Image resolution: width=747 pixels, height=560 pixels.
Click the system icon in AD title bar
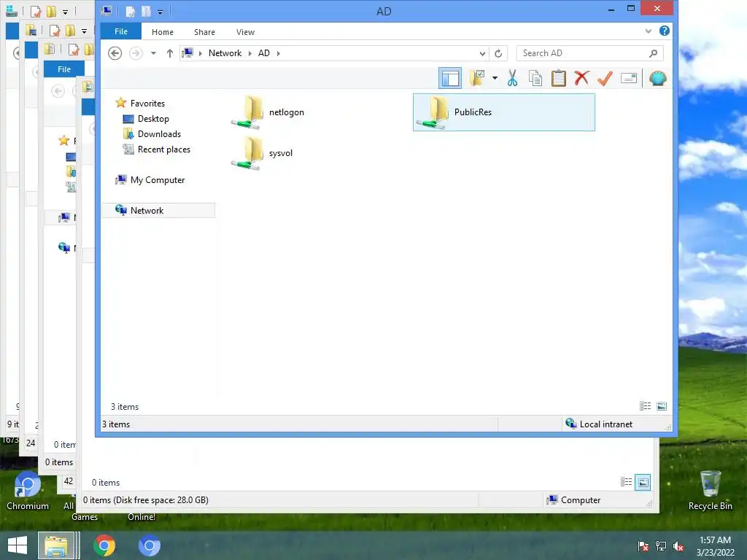(107, 10)
